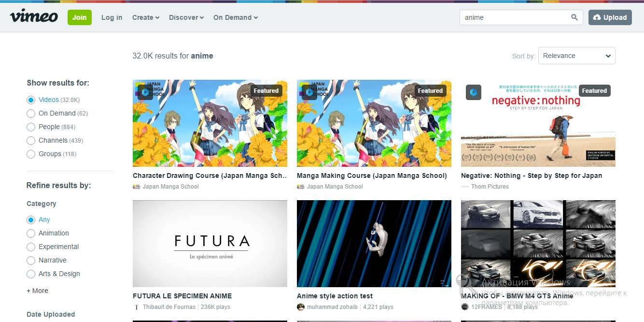Open Sort by Relevance dropdown
The image size is (644, 322).
pos(577,56)
